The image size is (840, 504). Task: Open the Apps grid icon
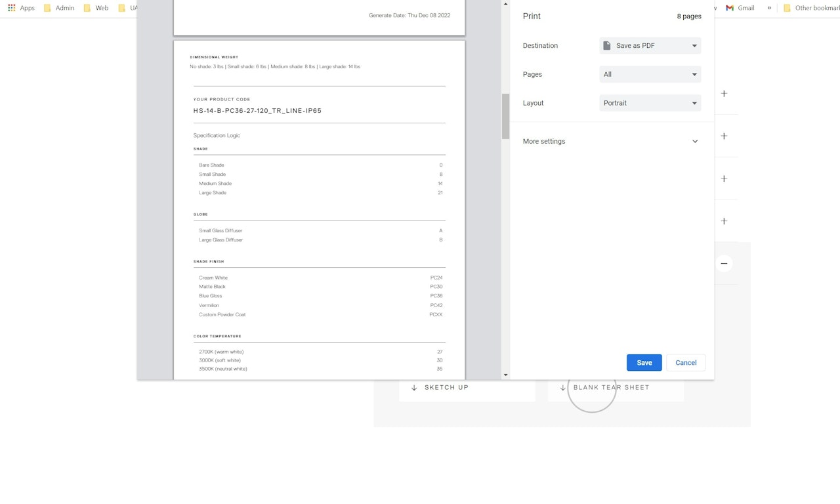click(x=12, y=8)
